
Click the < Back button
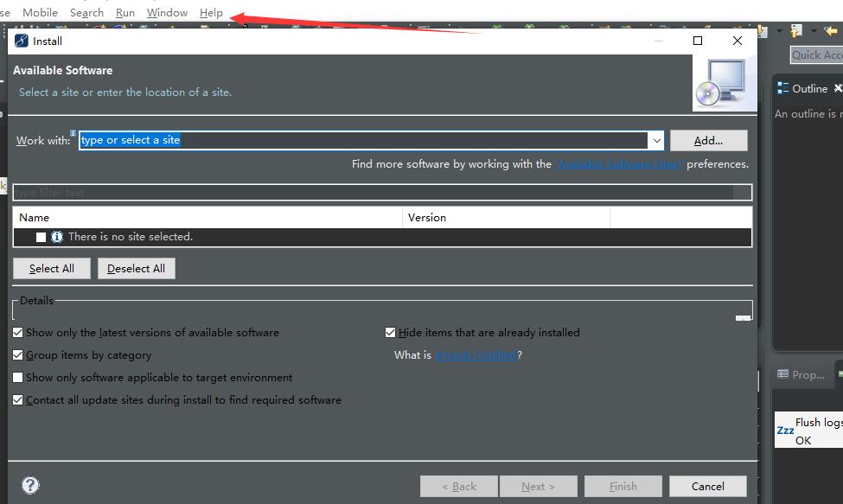click(x=459, y=486)
